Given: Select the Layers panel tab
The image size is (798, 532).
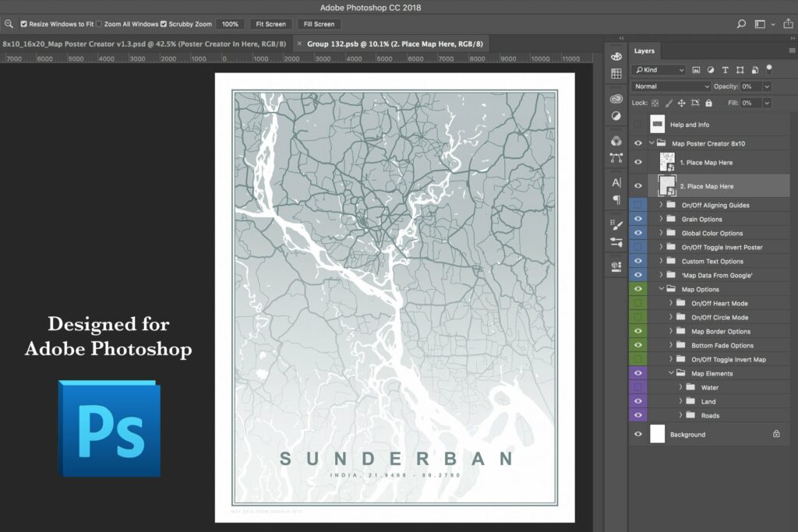Looking at the screenshot, I should [x=644, y=51].
